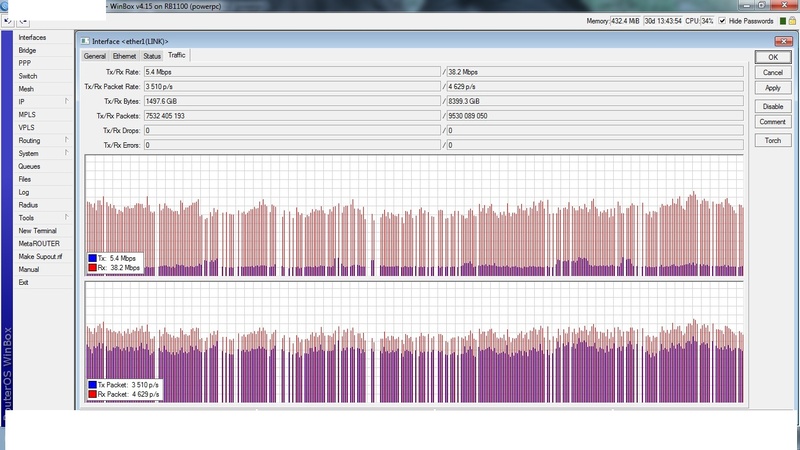Click the Rx Rate field 38.2 Mbps

point(595,72)
